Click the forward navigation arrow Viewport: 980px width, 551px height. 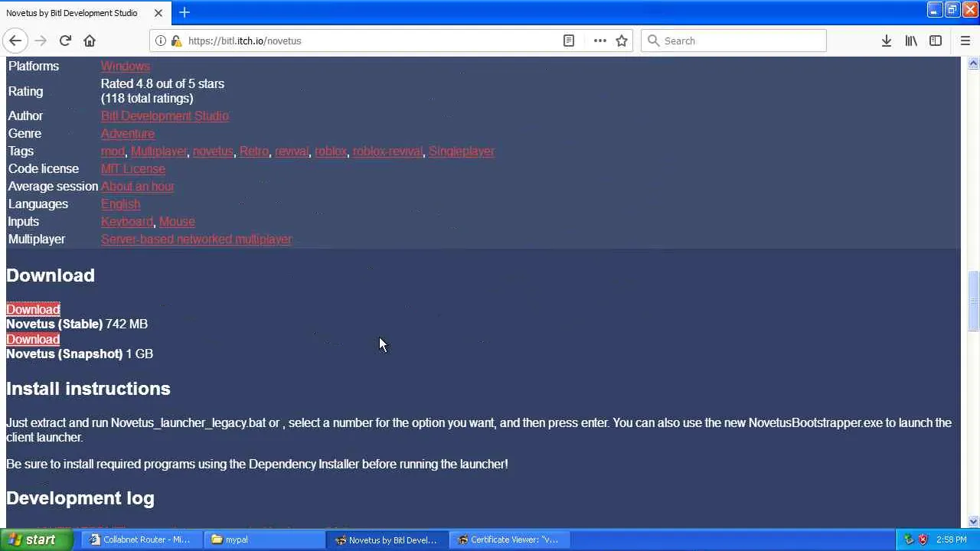(41, 41)
